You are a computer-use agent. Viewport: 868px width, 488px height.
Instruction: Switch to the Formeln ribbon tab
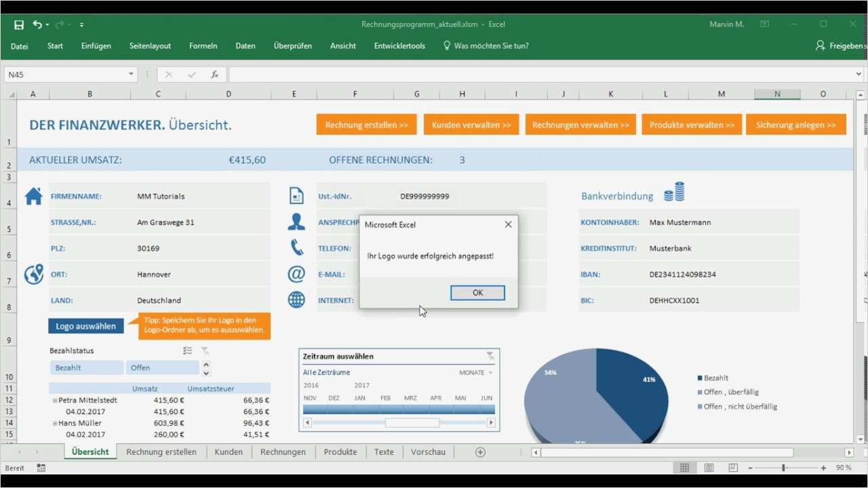pos(203,46)
